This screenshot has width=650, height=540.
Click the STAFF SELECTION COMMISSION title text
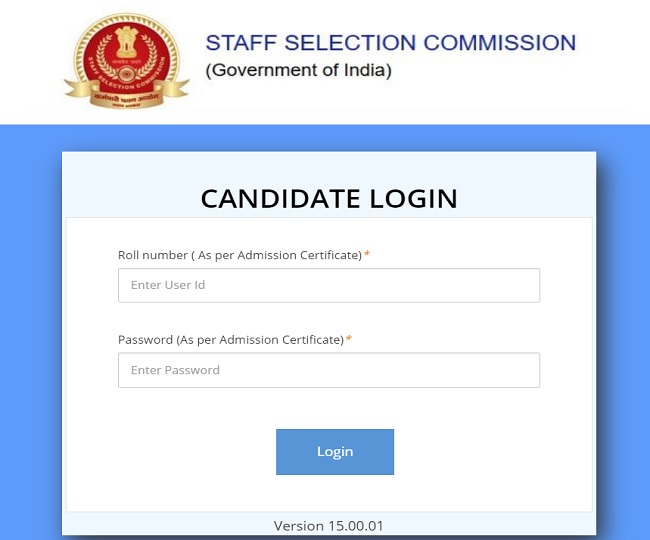point(390,43)
